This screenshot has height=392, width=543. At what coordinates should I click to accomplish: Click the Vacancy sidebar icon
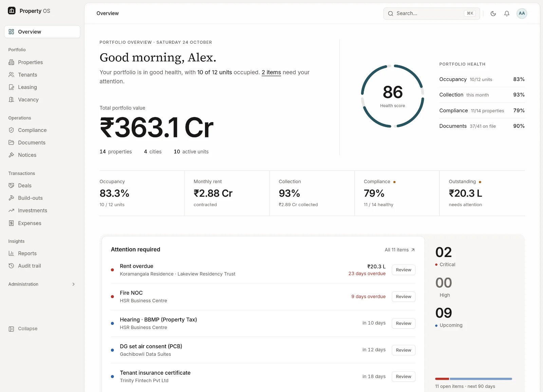(x=11, y=100)
